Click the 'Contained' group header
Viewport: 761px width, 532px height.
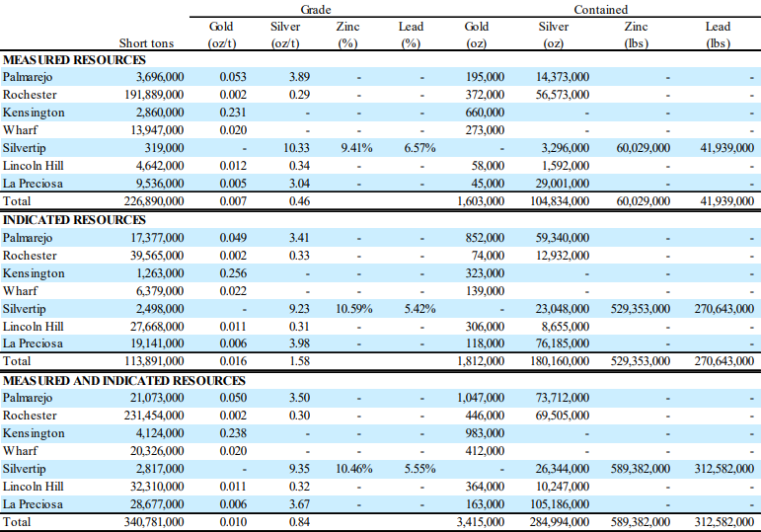(x=600, y=10)
